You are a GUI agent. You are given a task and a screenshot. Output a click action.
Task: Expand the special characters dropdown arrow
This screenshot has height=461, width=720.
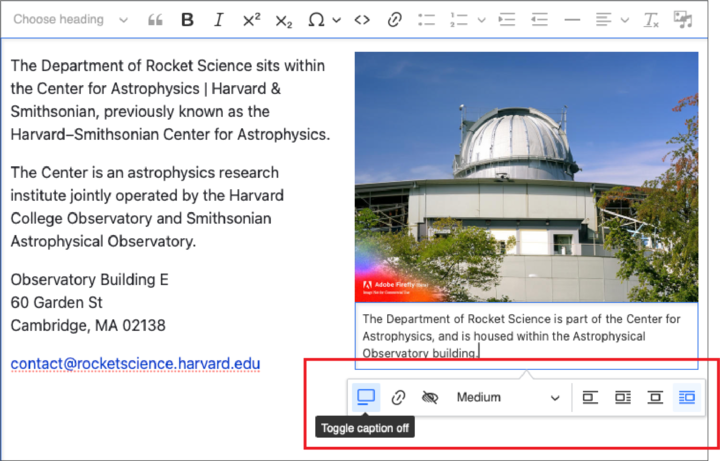point(337,20)
